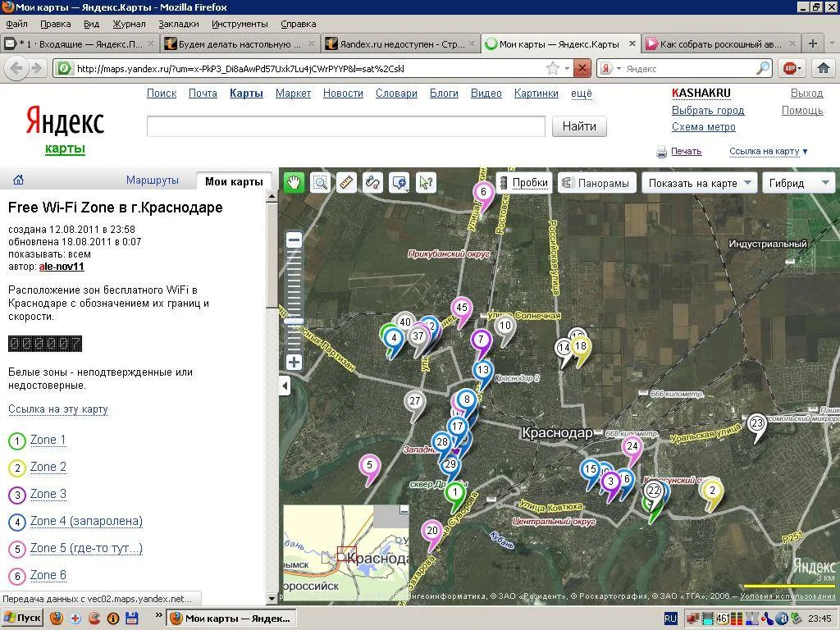Click map zoom out minus button
The image size is (840, 630).
294,240
